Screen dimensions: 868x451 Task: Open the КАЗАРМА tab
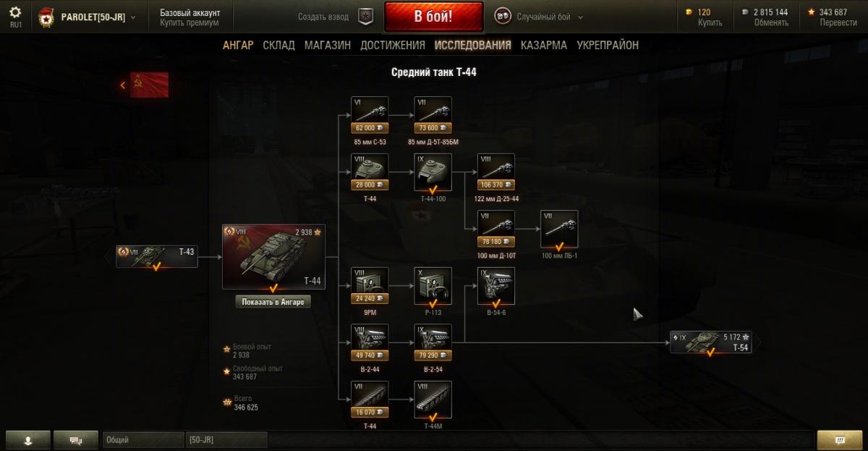coord(544,45)
